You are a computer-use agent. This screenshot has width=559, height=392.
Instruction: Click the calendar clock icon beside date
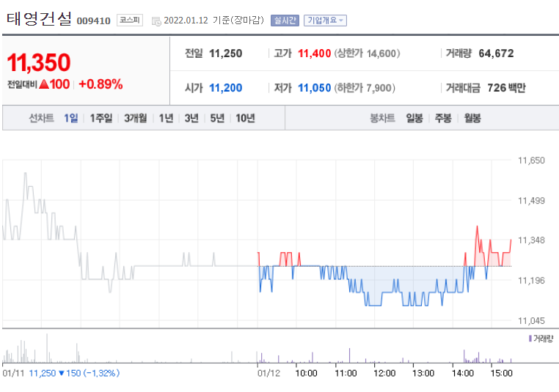156,21
